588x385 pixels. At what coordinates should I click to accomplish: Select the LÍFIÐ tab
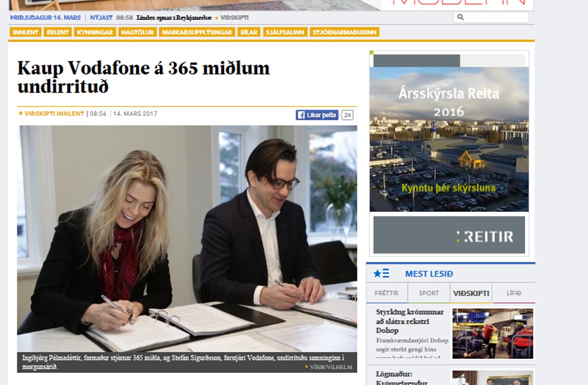point(514,293)
